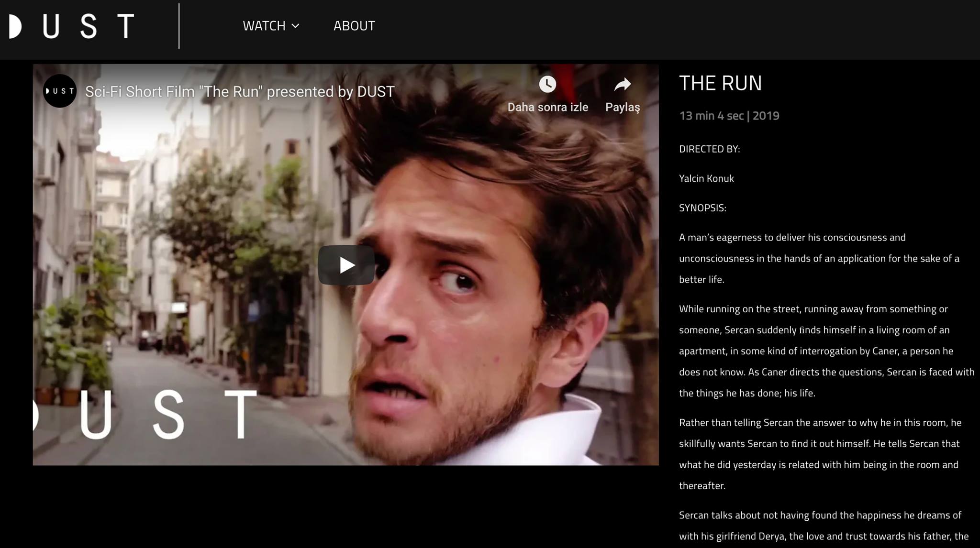Click the paragraph starting 'A man's eagerness'
The image size is (980, 548).
819,258
